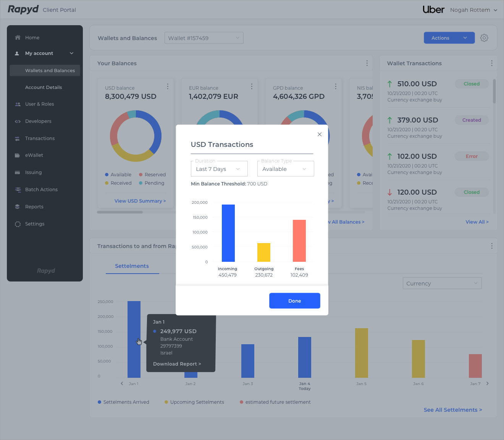Go to next dates with chart arrow
This screenshot has height=440, width=504.
click(487, 384)
